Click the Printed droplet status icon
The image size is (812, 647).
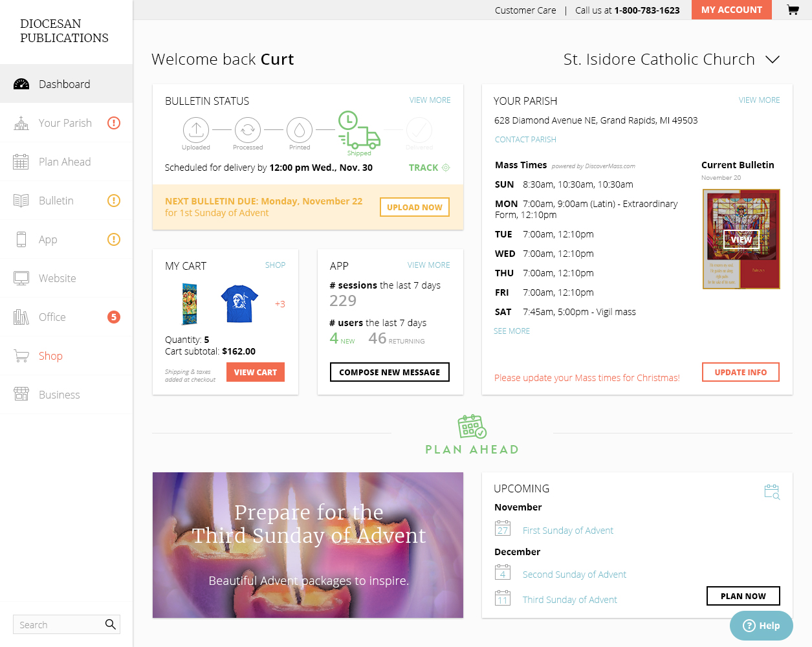[x=300, y=130]
